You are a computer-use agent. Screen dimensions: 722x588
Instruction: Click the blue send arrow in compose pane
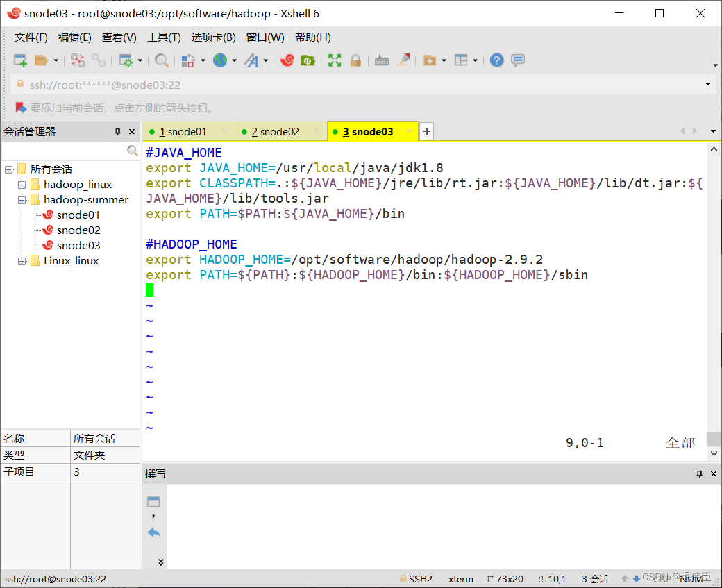point(154,532)
